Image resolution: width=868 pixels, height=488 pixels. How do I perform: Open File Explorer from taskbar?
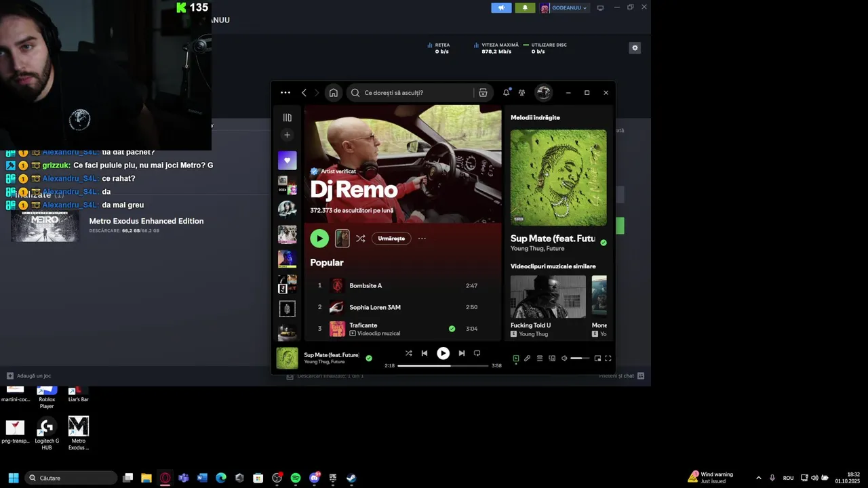click(146, 478)
